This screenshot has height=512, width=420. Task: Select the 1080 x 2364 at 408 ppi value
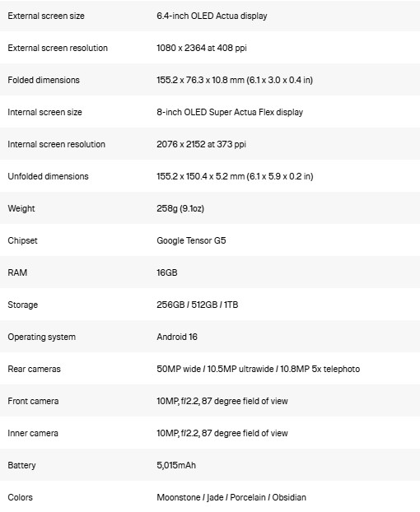tap(202, 48)
